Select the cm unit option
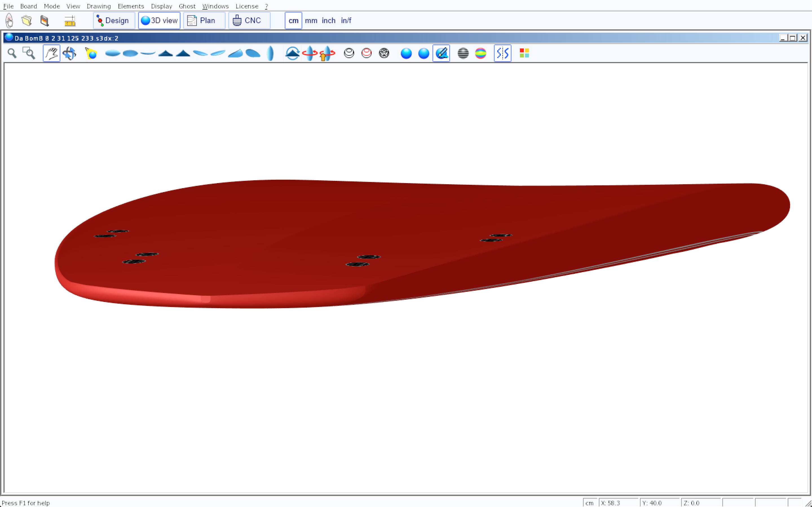Image resolution: width=812 pixels, height=507 pixels. coord(293,21)
